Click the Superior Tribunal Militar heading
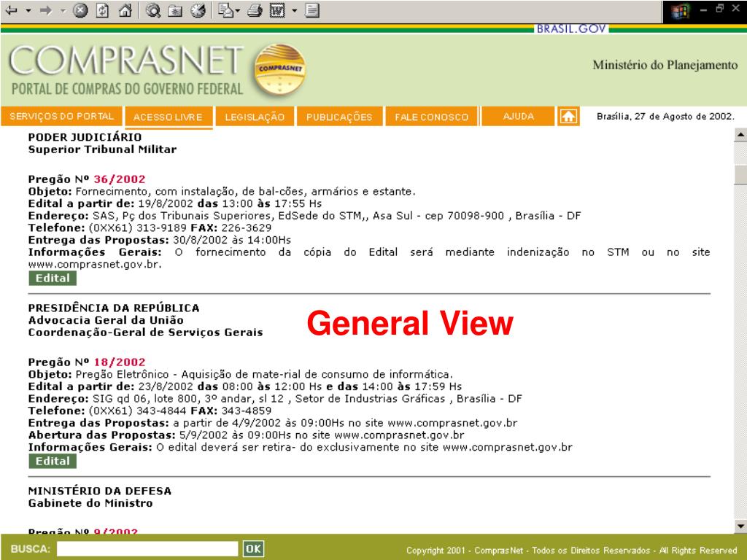747x560 pixels. pyautogui.click(x=102, y=149)
